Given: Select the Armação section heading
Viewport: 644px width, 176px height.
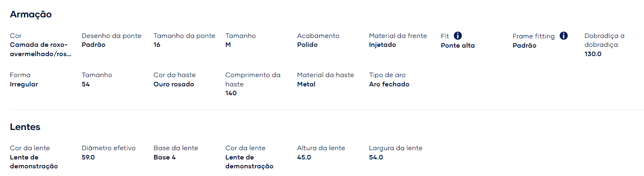Looking at the screenshot, I should [31, 15].
